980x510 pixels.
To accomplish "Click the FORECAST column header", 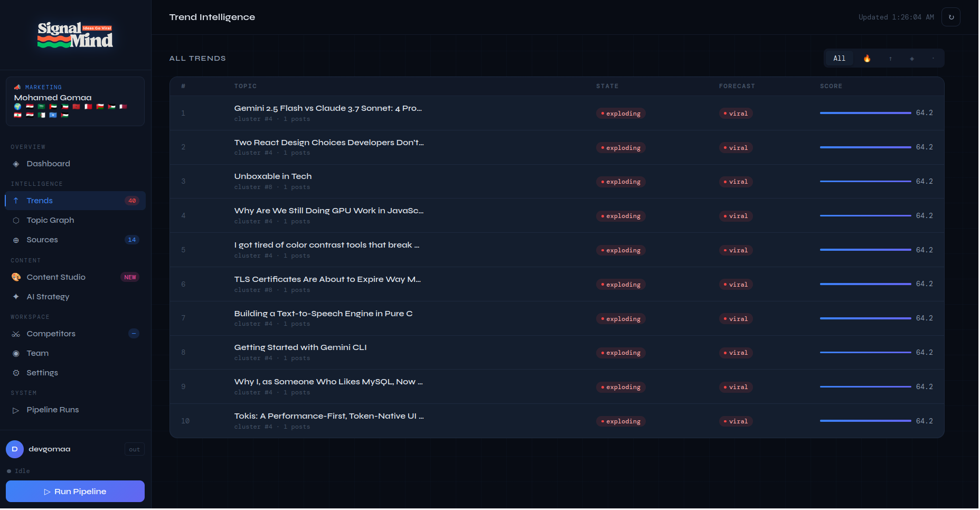I will 737,86.
